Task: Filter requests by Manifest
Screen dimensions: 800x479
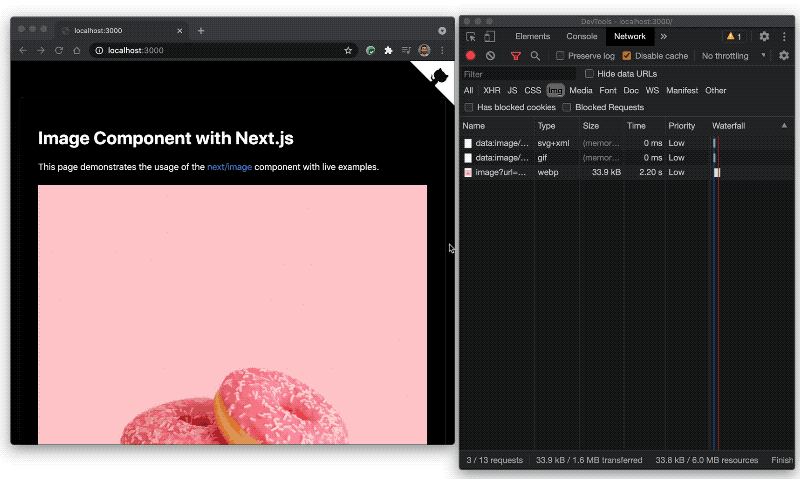Action: coord(682,90)
